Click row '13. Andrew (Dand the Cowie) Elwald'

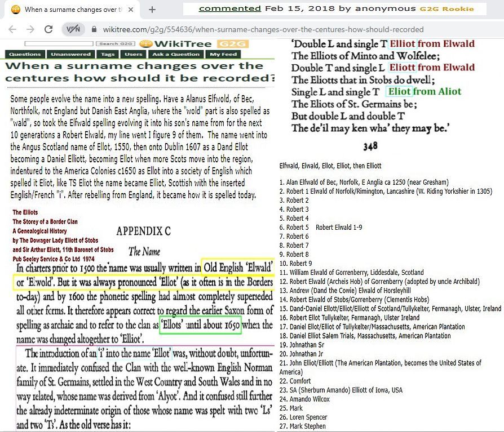(345, 291)
